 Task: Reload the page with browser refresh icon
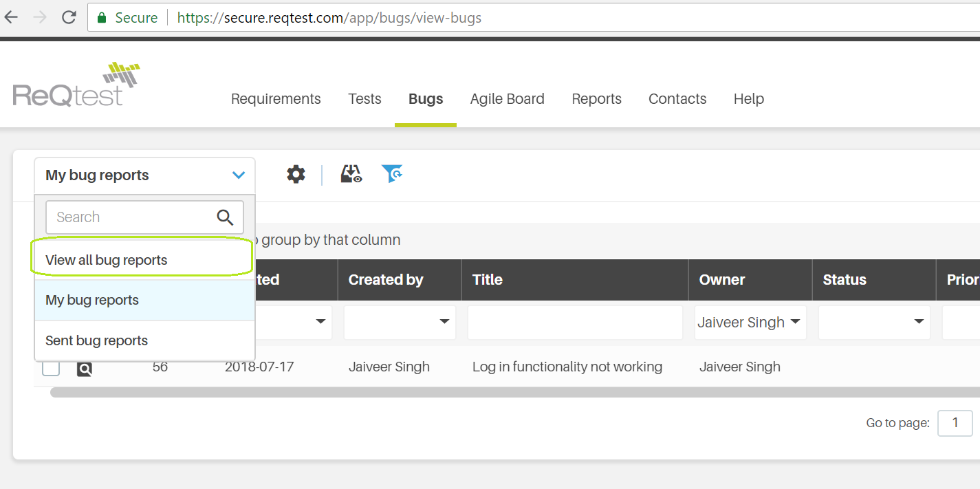click(x=69, y=17)
